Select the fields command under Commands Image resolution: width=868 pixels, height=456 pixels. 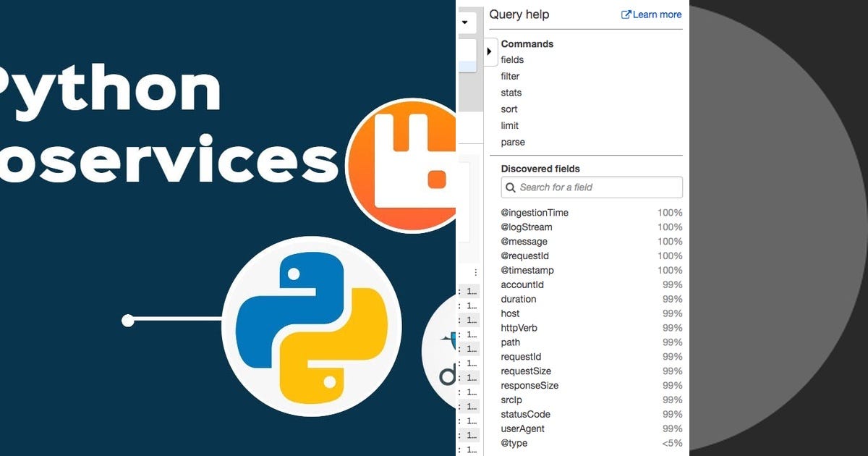(511, 59)
